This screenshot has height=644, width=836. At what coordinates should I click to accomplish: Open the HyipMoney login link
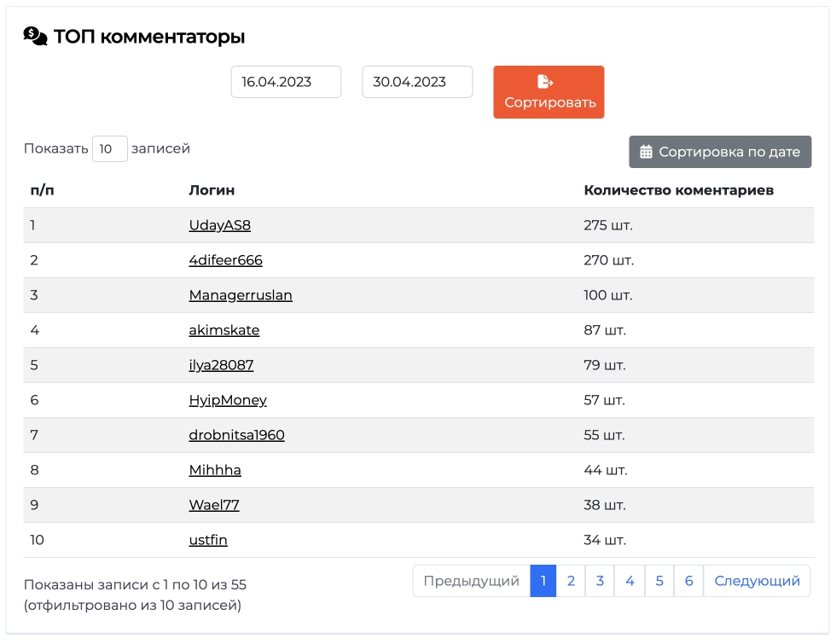228,400
